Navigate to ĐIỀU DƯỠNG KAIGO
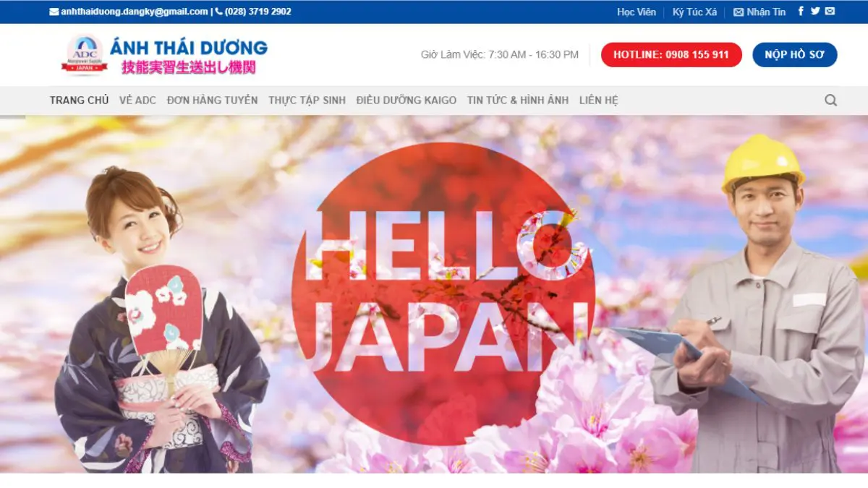Viewport: 868px width, 488px height. coord(406,100)
